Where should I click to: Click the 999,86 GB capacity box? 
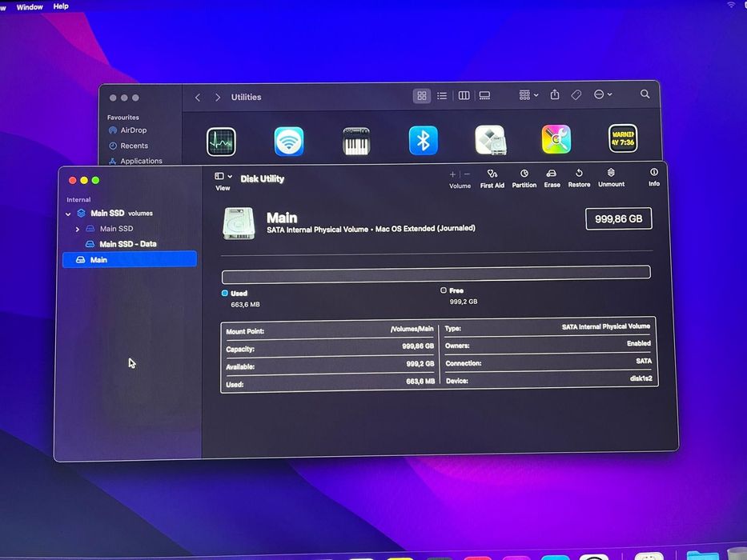pyautogui.click(x=618, y=218)
